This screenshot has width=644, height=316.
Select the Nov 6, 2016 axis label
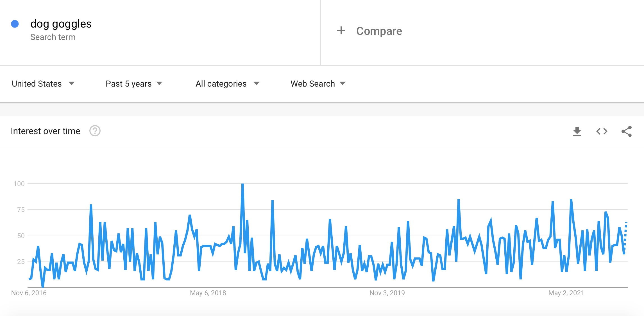point(29,293)
